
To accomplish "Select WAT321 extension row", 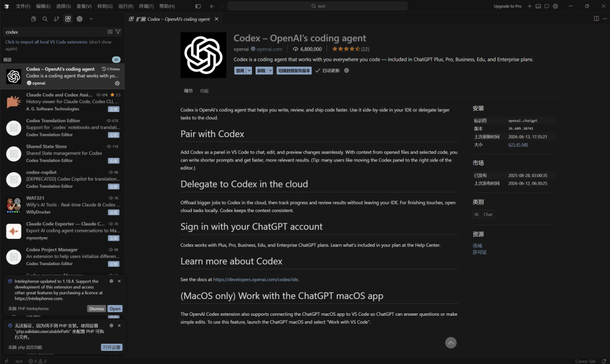I will (x=62, y=205).
